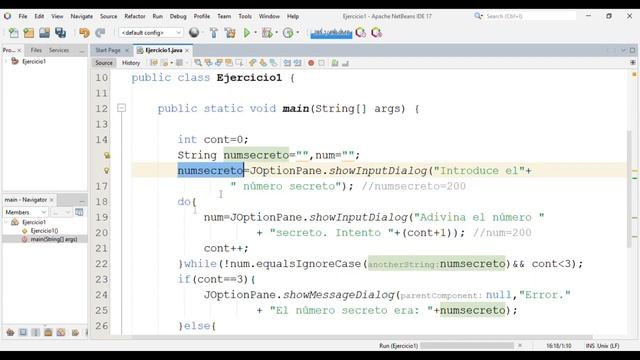Click the Save All toolbar icon
640x360 pixels.
pos(60,33)
